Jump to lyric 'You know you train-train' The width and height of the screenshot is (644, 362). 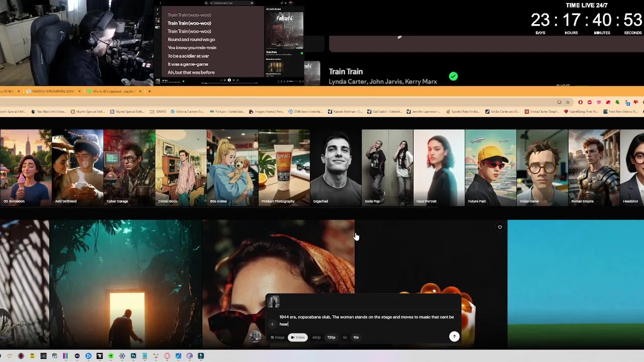[x=192, y=48]
